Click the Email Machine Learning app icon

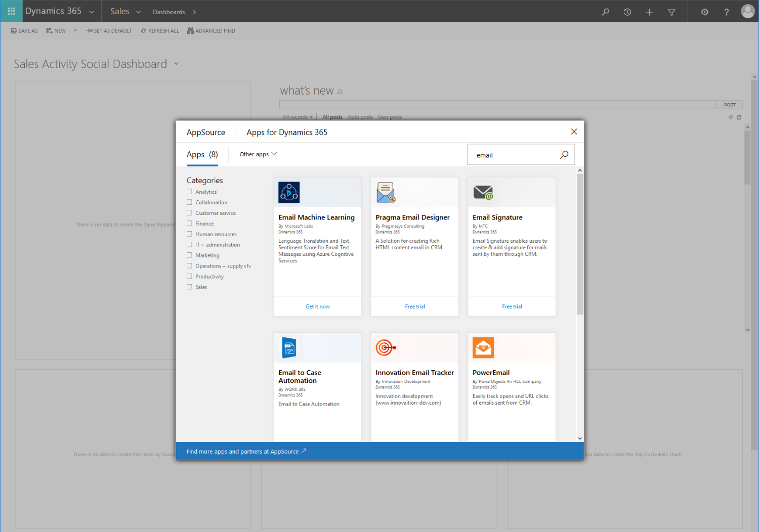pos(289,192)
